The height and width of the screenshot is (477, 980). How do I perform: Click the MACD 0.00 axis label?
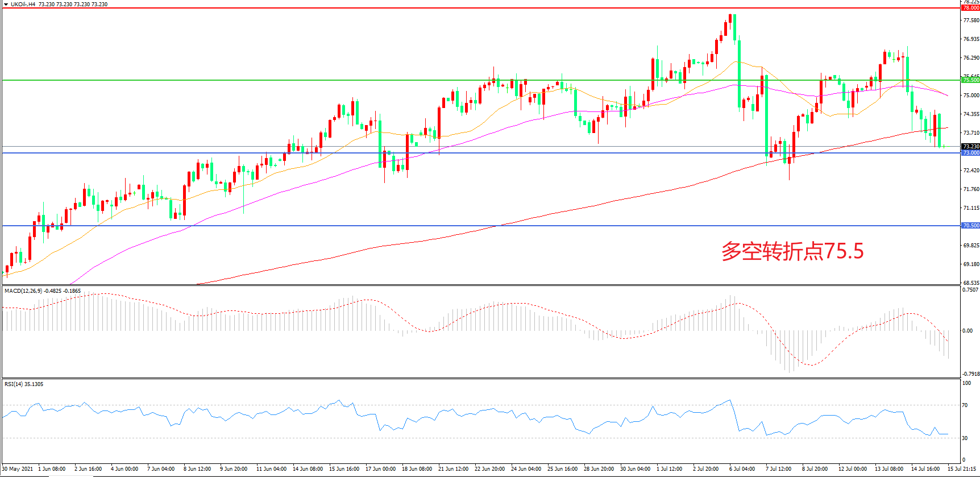click(x=967, y=331)
